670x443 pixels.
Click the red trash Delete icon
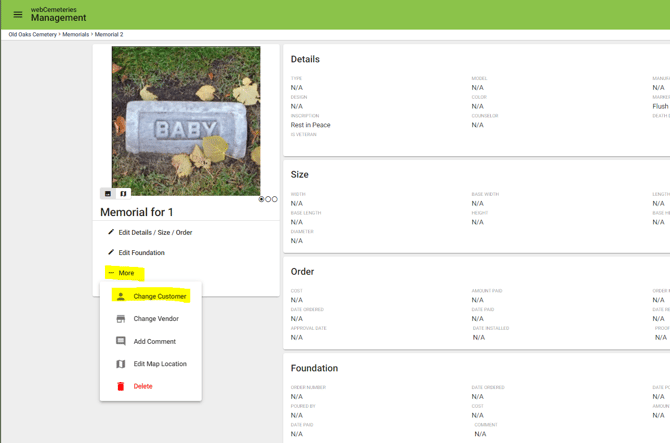[x=120, y=386]
